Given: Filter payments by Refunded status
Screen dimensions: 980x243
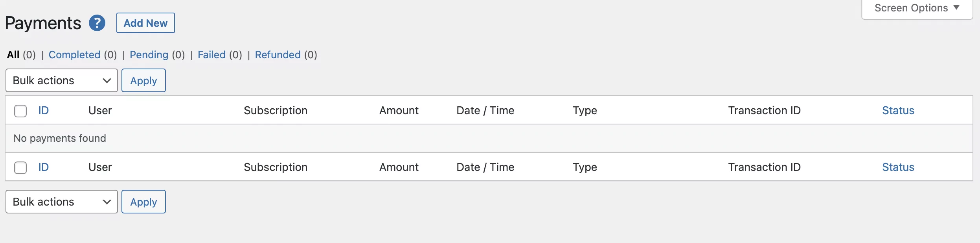Looking at the screenshot, I should [278, 55].
